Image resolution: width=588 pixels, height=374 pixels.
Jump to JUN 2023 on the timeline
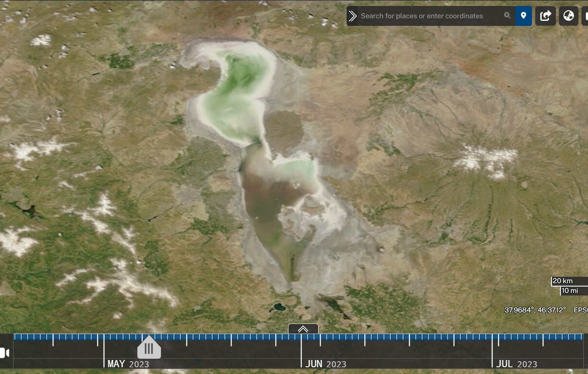pos(326,364)
